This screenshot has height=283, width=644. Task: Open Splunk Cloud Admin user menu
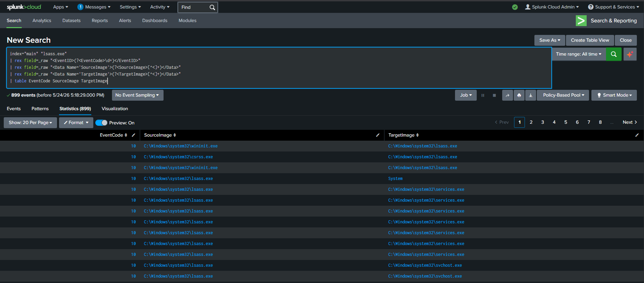click(x=552, y=7)
